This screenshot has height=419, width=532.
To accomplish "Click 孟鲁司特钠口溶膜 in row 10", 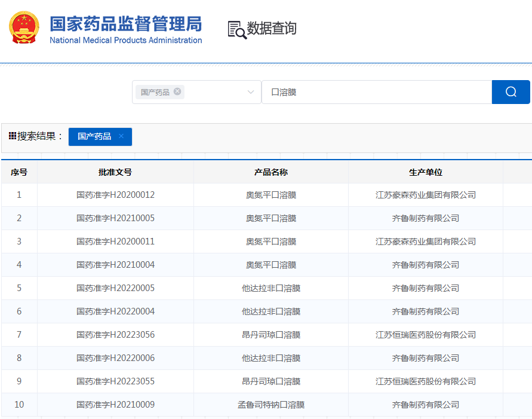I will [270, 405].
